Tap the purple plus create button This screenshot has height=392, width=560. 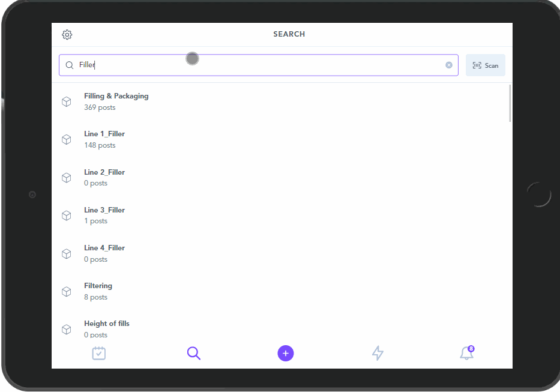point(286,354)
